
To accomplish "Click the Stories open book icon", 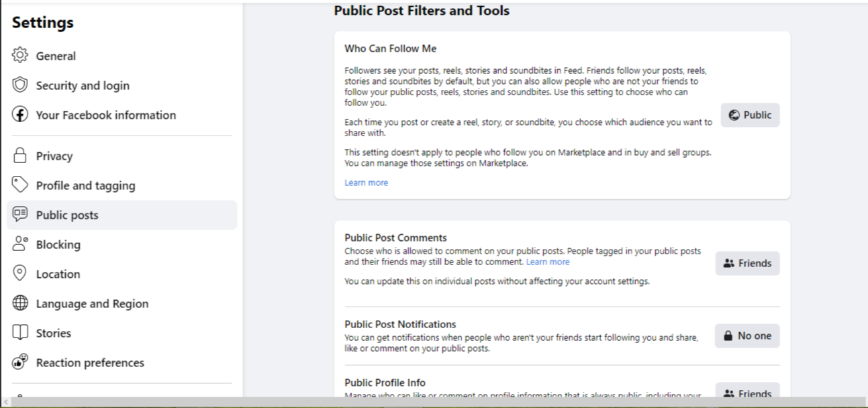I will pyautogui.click(x=20, y=332).
